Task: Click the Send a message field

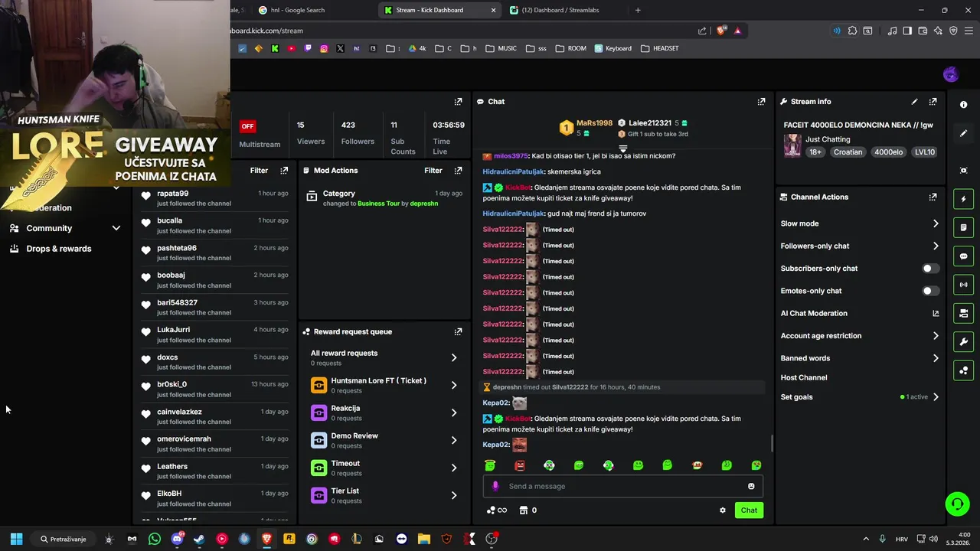Action: point(622,486)
